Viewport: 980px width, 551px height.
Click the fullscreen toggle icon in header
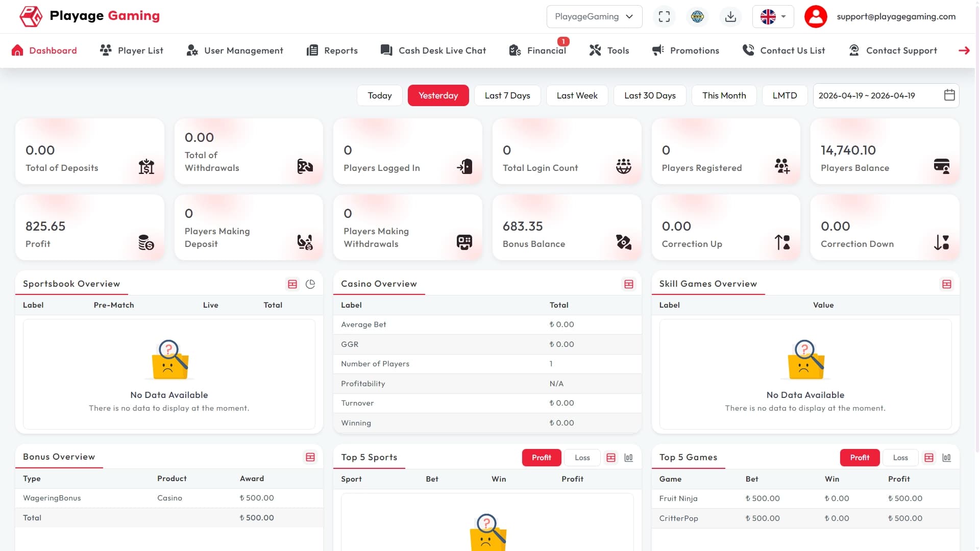[x=664, y=16]
